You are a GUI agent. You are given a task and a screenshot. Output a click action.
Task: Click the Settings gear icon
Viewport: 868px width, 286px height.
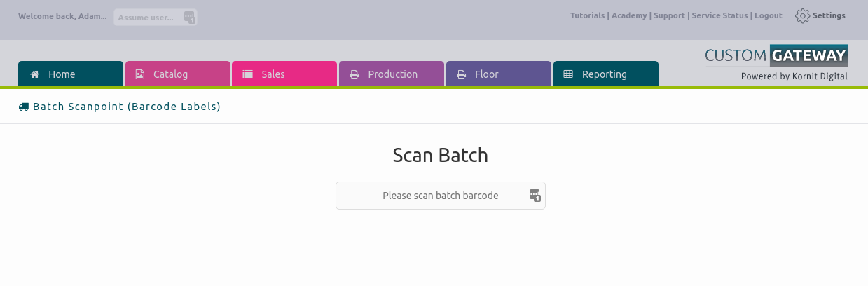pyautogui.click(x=802, y=15)
